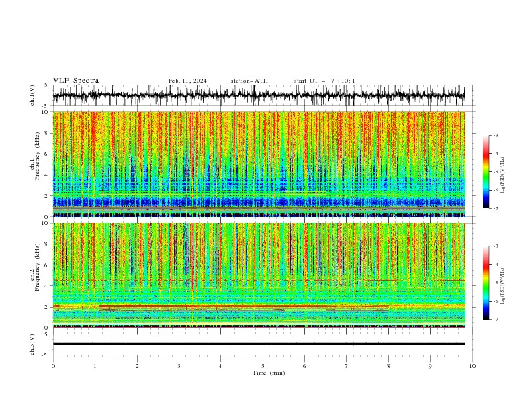Click the ch.2 colorbar "log(PSD)(V²/Hz)" label

(x=502, y=286)
